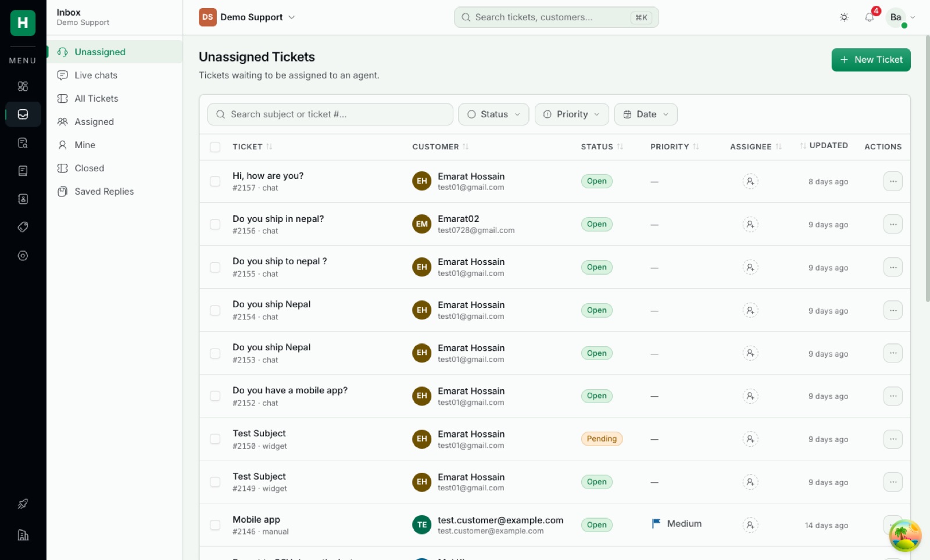Open ticket "Hi, how are you?"
The image size is (930, 560).
(268, 176)
